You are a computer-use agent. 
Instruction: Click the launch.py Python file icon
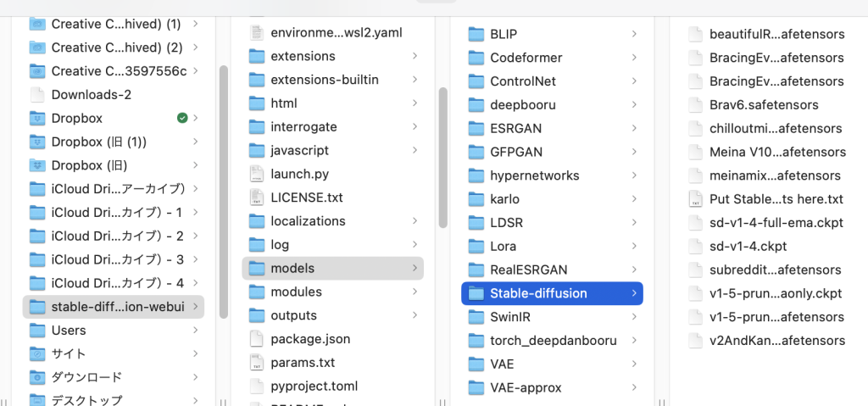click(x=257, y=174)
